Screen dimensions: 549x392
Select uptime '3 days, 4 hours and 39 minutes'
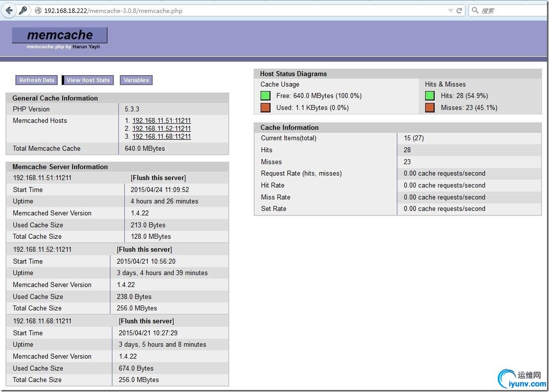coord(162,273)
